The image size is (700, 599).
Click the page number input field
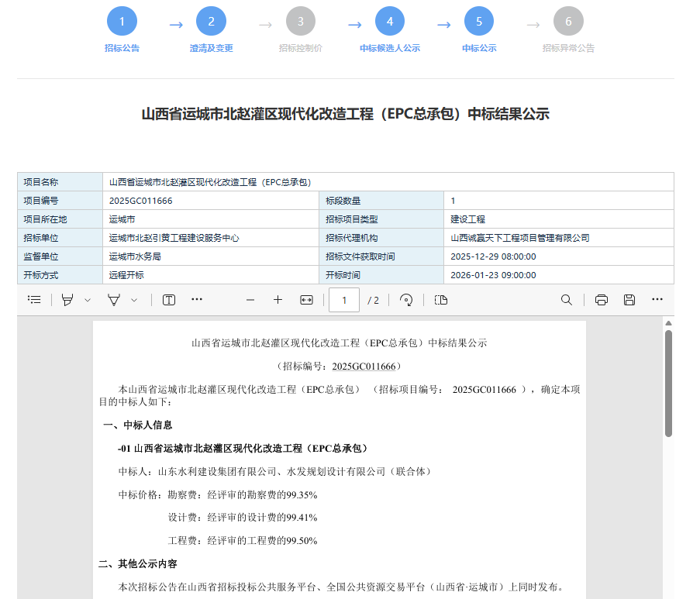pyautogui.click(x=343, y=299)
